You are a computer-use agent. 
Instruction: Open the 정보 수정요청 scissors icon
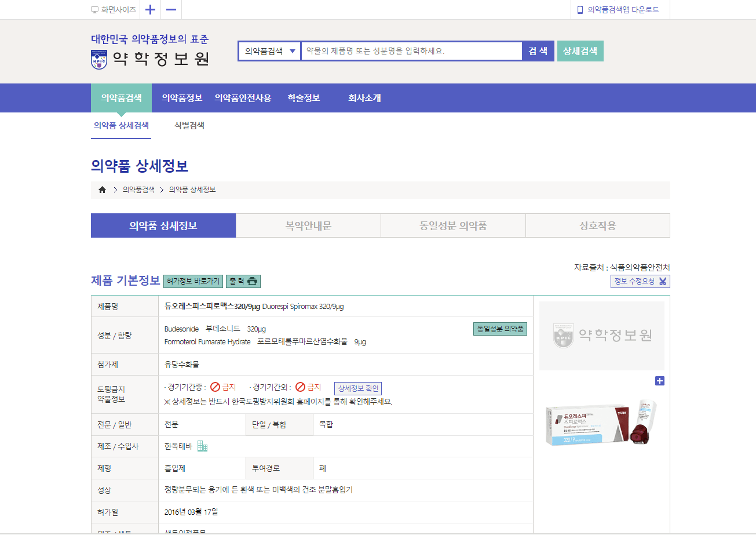click(663, 281)
